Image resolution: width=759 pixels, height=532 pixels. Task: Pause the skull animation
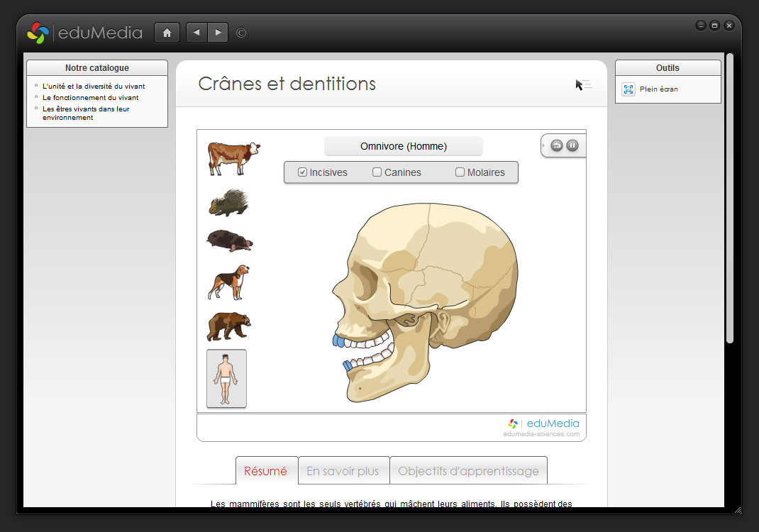(572, 145)
